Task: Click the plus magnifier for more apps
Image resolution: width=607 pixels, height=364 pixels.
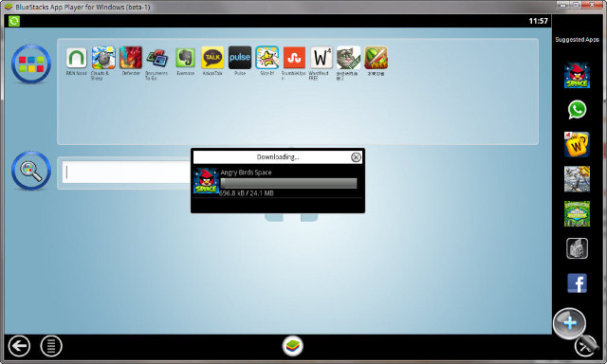Action: (x=569, y=323)
